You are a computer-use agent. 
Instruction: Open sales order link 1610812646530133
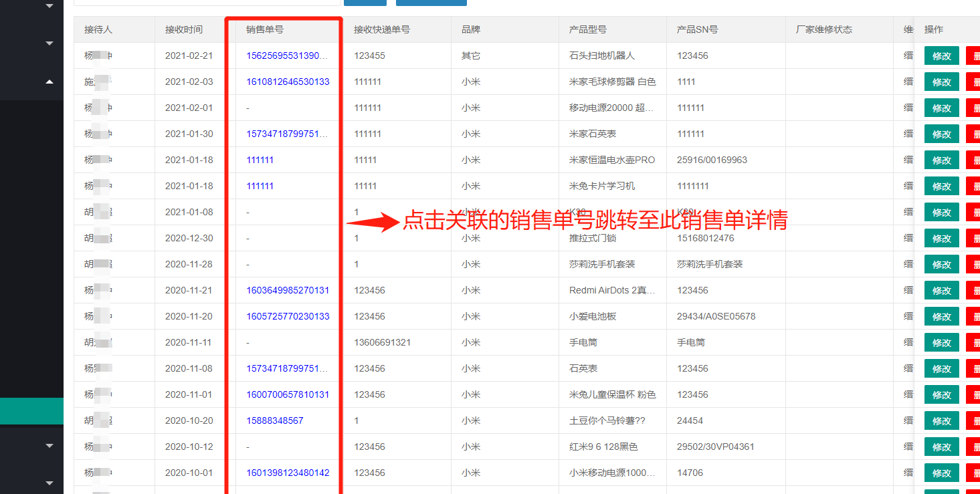click(288, 82)
